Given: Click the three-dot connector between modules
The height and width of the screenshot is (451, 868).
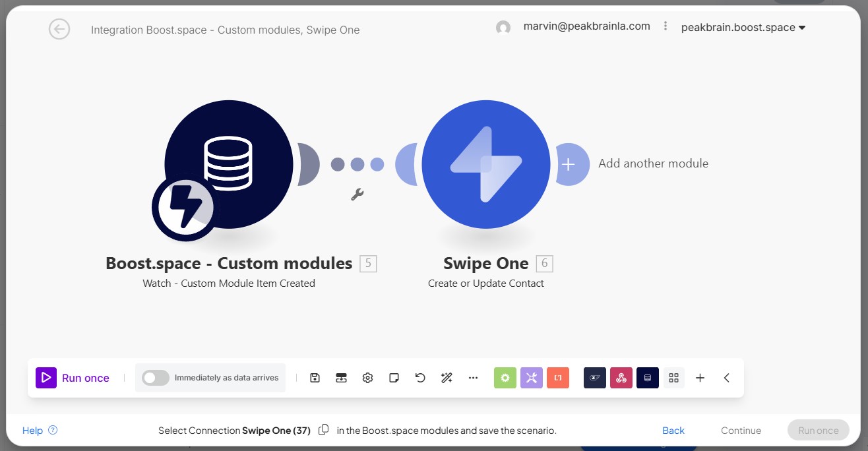Looking at the screenshot, I should tap(357, 164).
